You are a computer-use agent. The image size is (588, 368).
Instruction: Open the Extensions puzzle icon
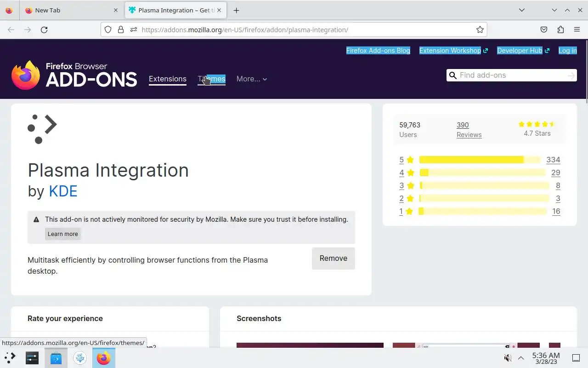tap(560, 29)
